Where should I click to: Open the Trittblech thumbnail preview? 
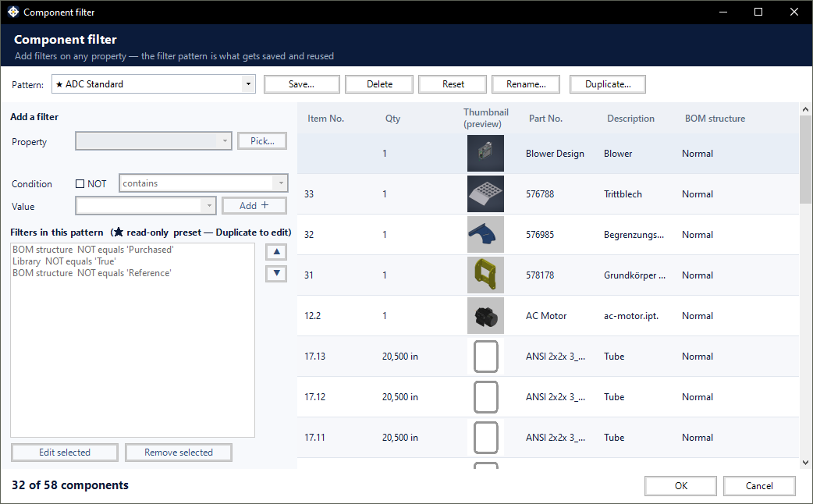[485, 194]
